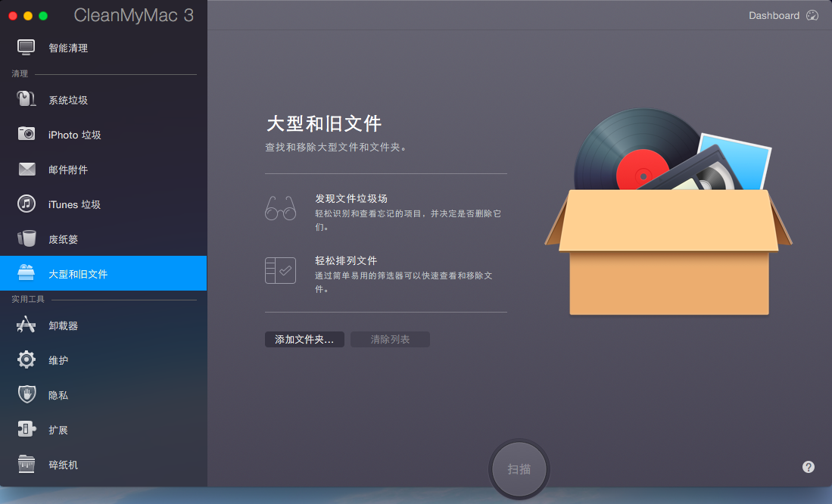Close the CleanMyMac window

(x=13, y=16)
